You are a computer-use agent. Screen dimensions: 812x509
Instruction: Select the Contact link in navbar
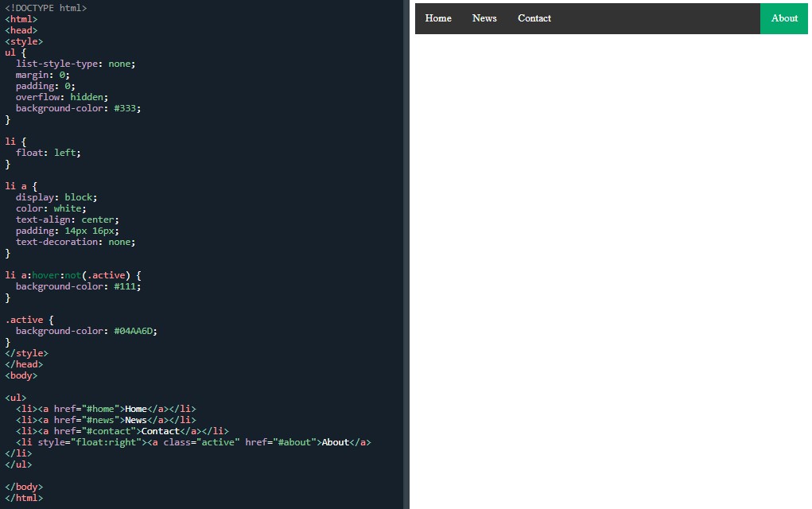(534, 18)
